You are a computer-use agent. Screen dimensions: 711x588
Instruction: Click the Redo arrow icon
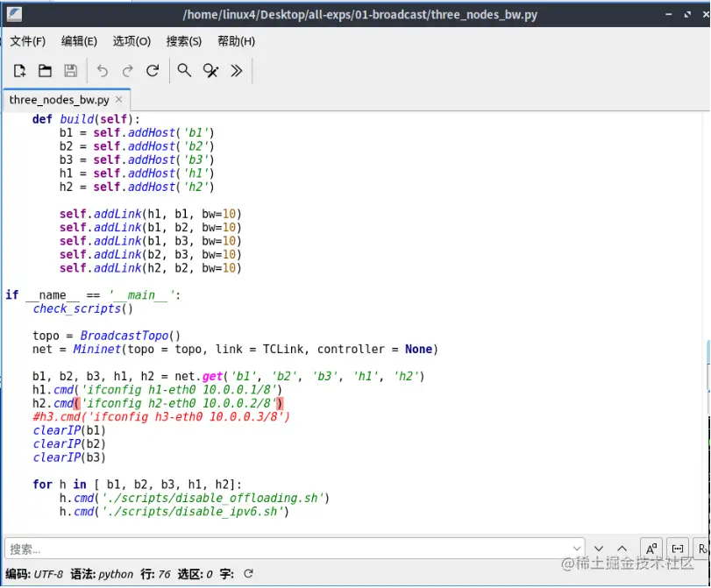click(x=128, y=71)
